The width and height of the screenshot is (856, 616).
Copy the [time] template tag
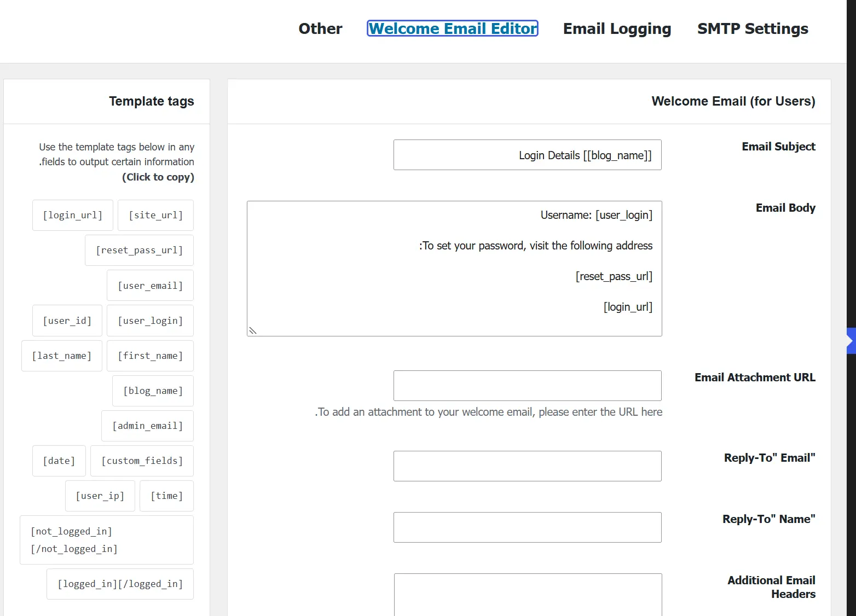click(x=167, y=496)
